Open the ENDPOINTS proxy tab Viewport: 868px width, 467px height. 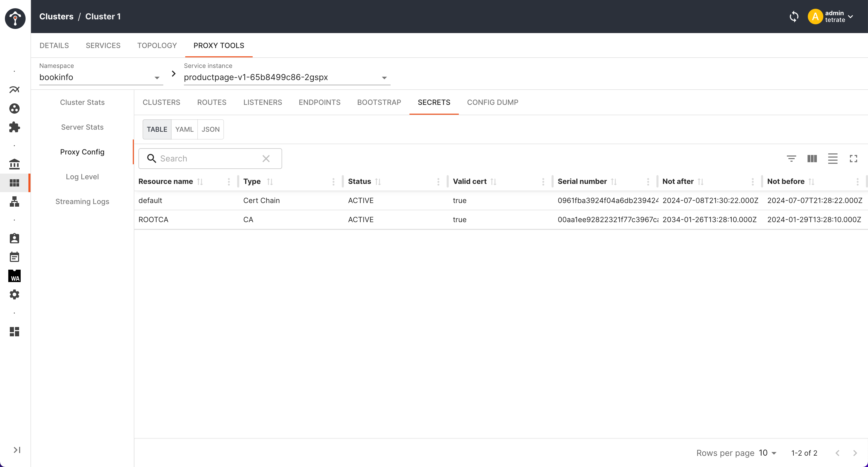click(x=320, y=103)
